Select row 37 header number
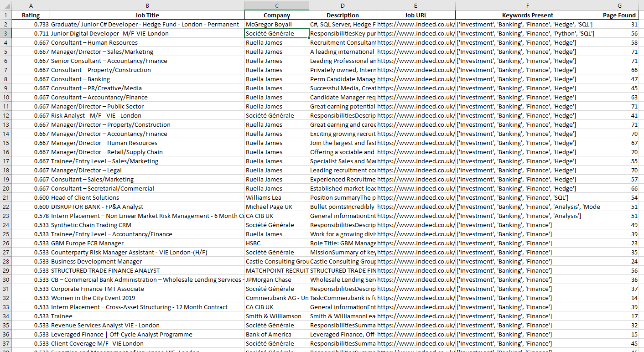 click(5, 343)
